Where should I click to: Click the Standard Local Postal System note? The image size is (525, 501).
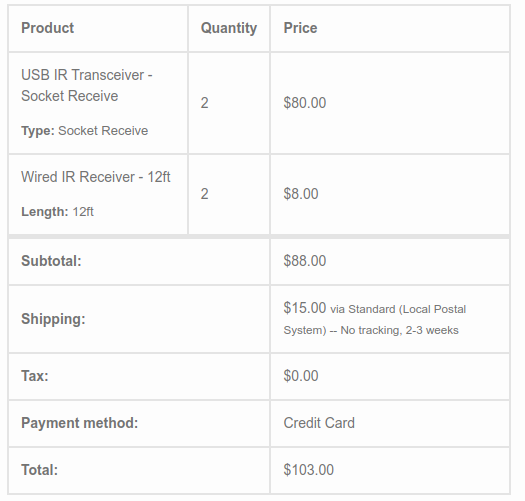click(x=375, y=319)
